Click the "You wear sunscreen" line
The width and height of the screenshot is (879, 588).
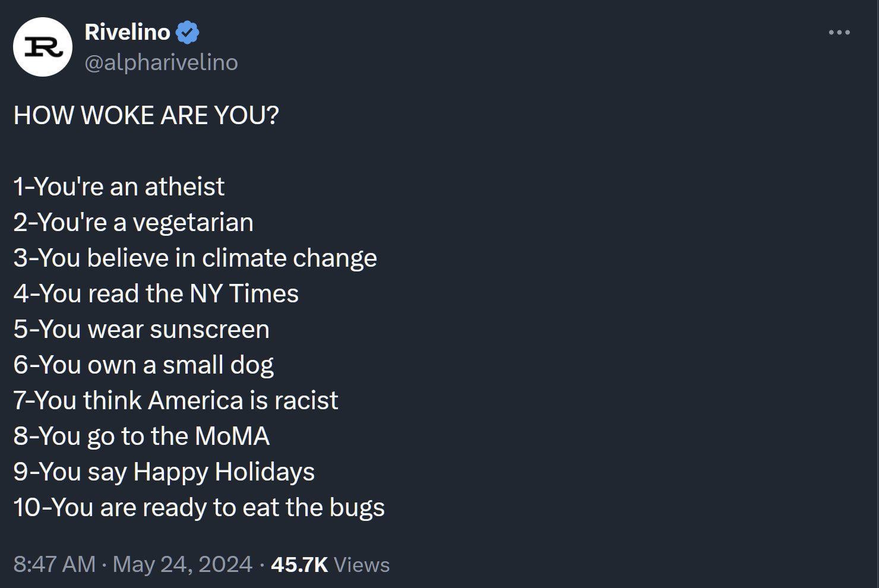[141, 329]
